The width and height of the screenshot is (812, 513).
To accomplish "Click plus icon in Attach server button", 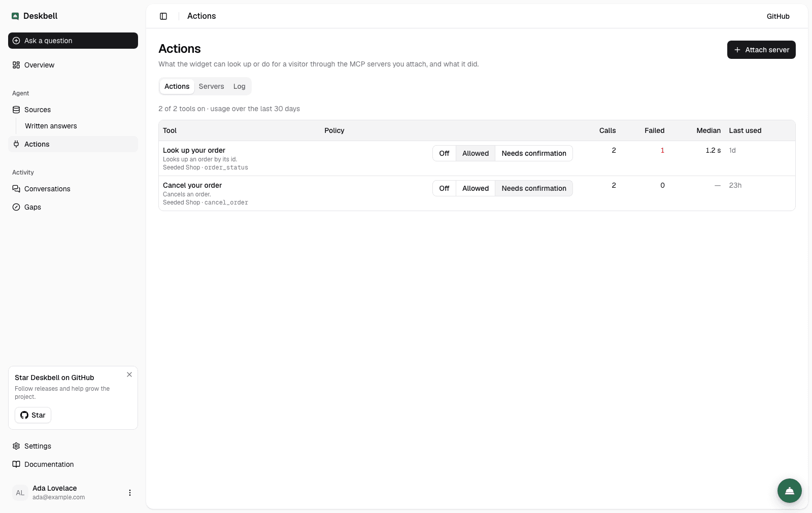I will point(737,50).
